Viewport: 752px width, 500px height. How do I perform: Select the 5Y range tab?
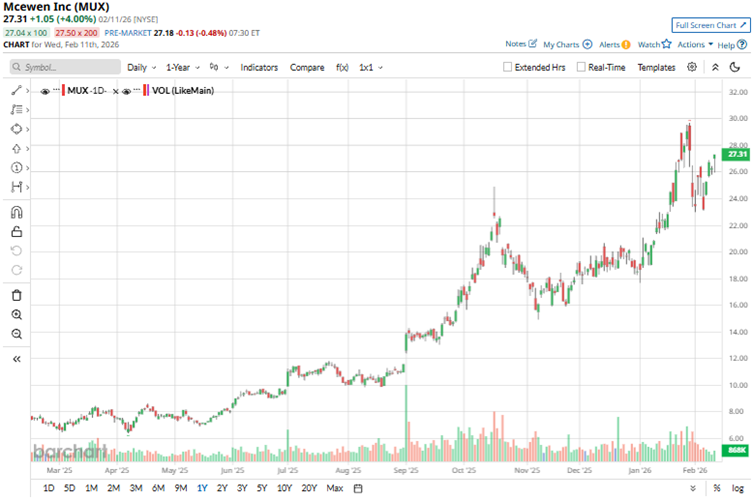[261, 488]
